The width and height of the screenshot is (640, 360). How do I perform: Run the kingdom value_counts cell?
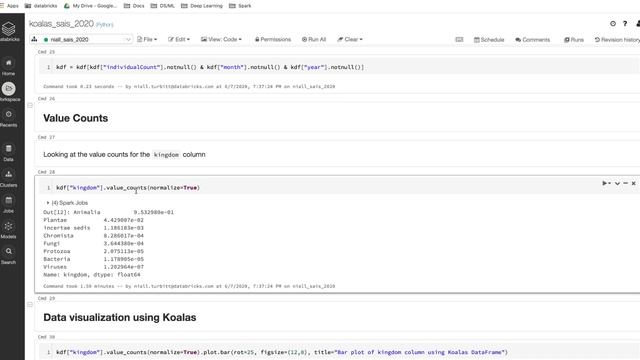(x=606, y=183)
